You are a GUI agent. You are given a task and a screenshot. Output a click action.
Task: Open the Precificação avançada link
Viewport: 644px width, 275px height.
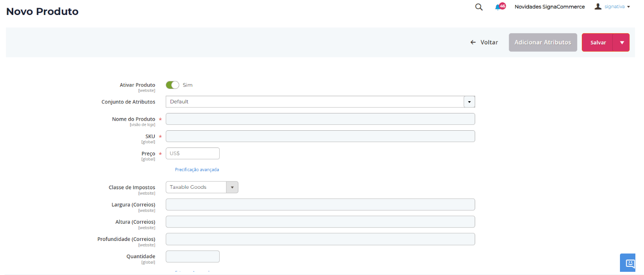[197, 170]
